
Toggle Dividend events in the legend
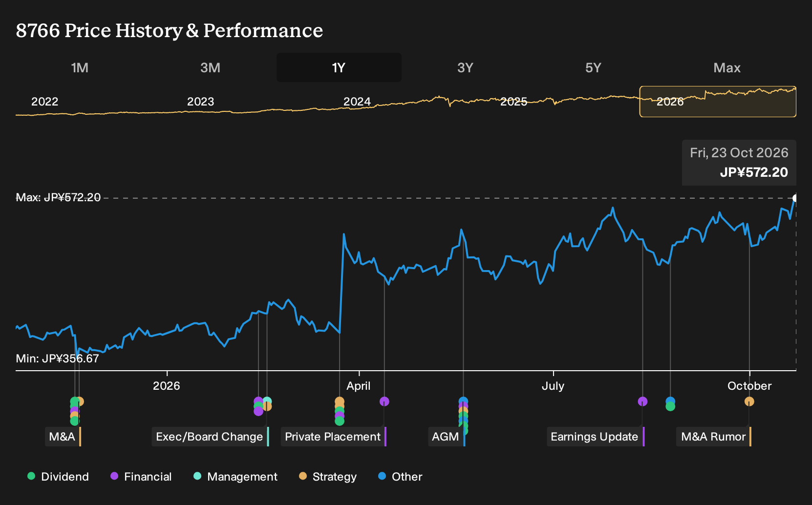tap(58, 477)
